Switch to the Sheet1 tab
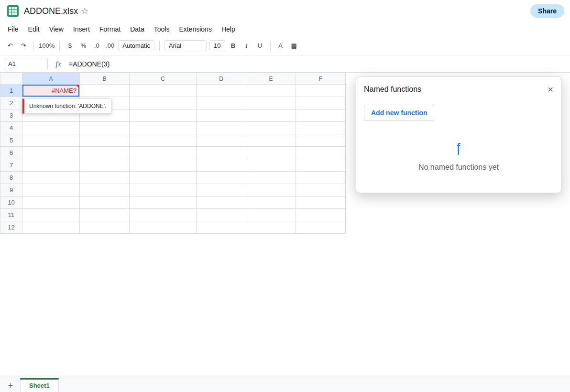This screenshot has width=570, height=392. (39, 385)
